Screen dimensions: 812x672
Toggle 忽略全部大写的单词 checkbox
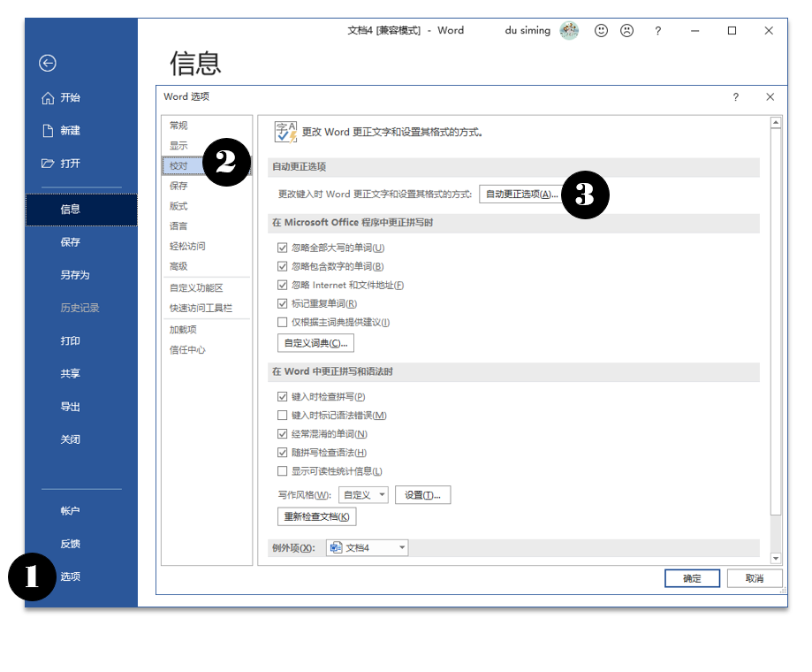[x=282, y=248]
